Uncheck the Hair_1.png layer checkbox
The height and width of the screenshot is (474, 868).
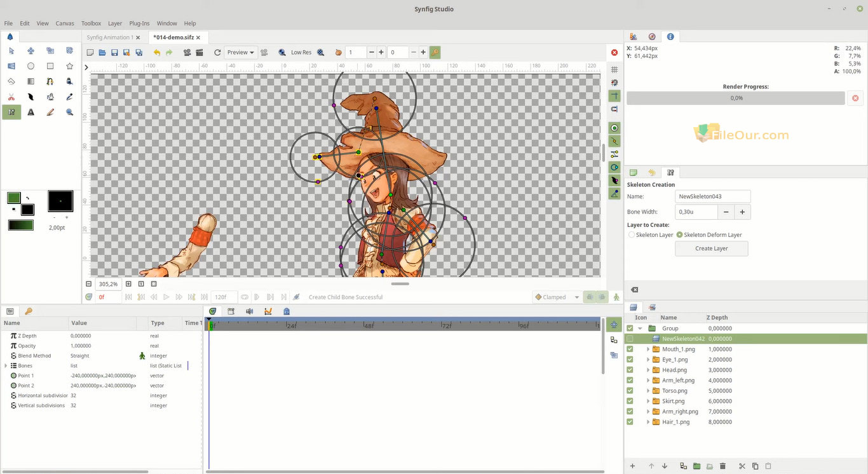pyautogui.click(x=630, y=422)
